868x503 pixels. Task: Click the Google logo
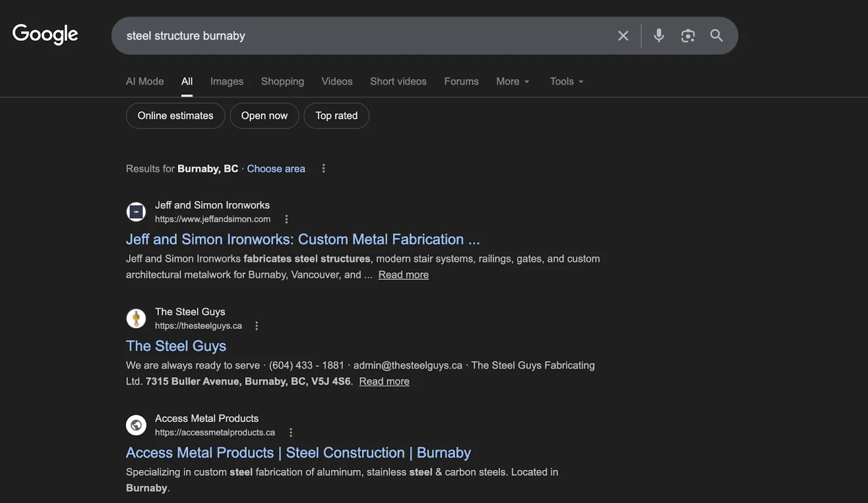[46, 34]
